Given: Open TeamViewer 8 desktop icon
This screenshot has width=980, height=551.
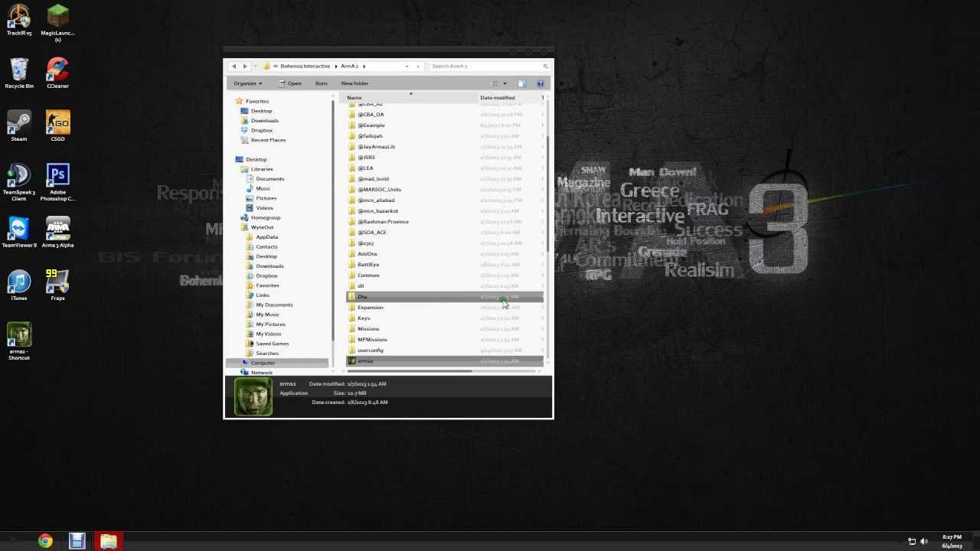Looking at the screenshot, I should 19,233.
